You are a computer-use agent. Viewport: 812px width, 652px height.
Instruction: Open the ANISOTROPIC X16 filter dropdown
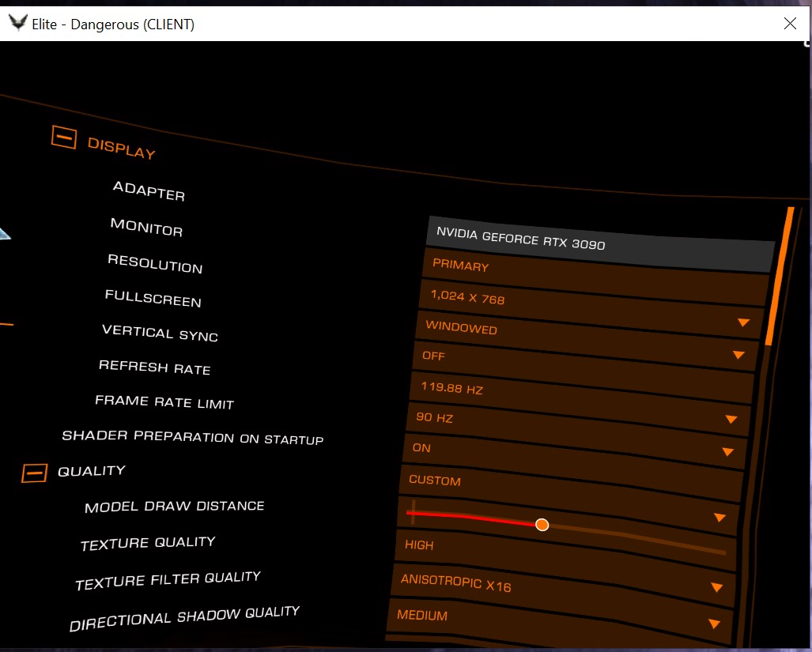pos(561,605)
